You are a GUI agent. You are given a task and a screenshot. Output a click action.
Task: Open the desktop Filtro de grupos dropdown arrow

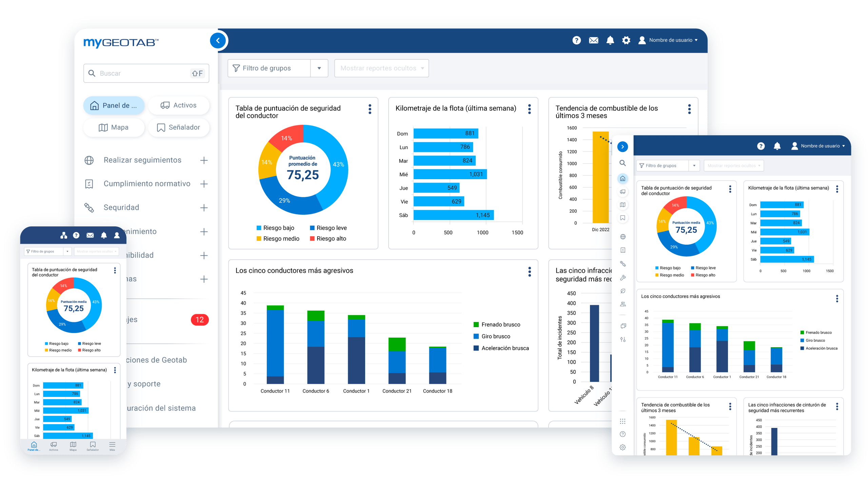319,68
